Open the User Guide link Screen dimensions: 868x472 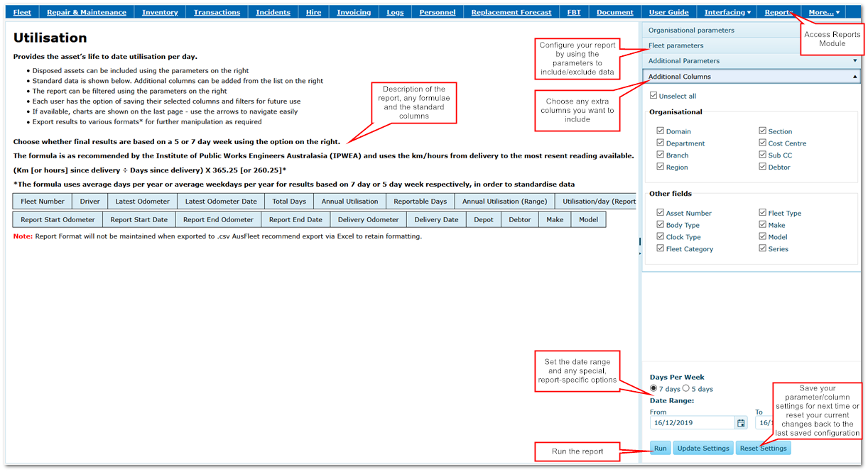click(669, 12)
